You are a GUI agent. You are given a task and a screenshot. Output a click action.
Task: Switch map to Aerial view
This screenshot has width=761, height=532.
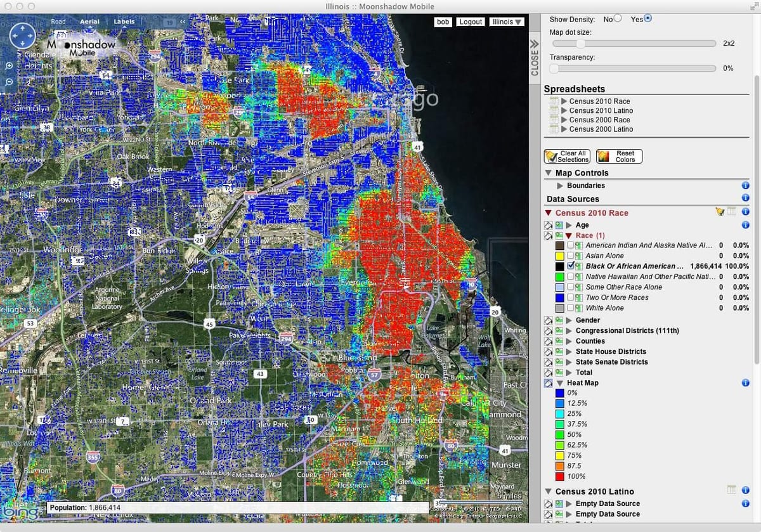coord(89,22)
